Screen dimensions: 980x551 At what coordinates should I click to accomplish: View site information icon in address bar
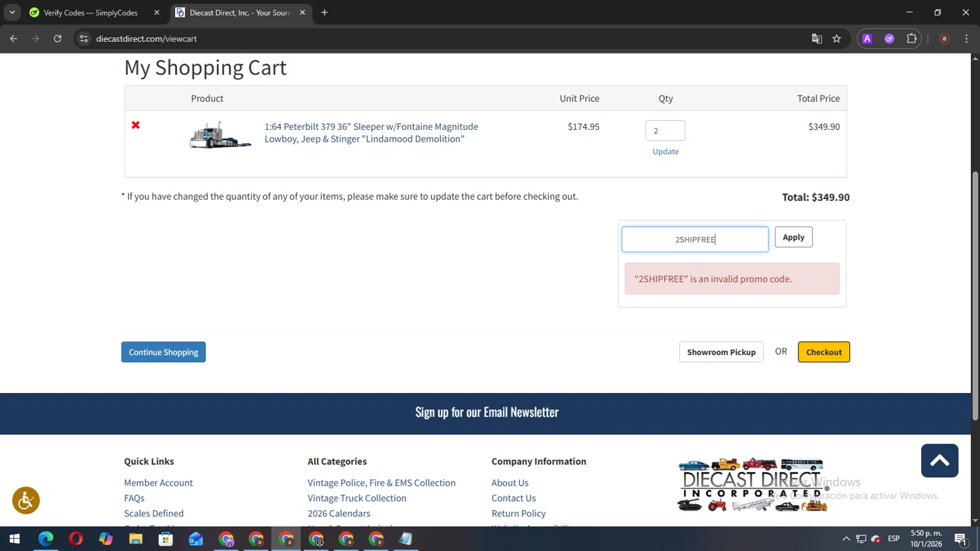[84, 39]
